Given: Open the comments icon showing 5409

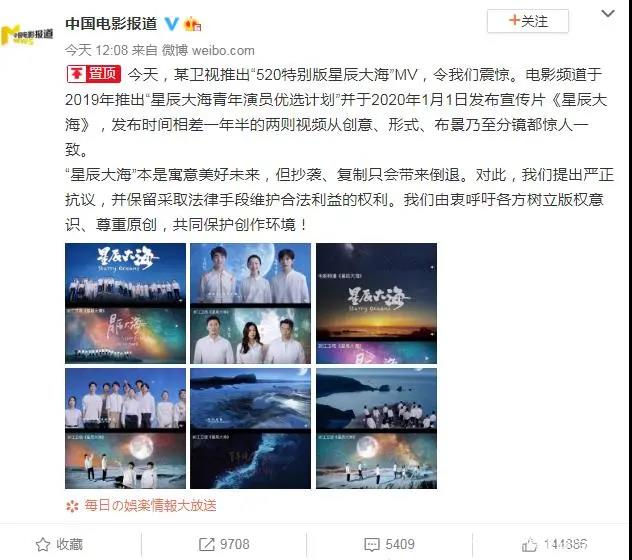Looking at the screenshot, I should (x=372, y=544).
